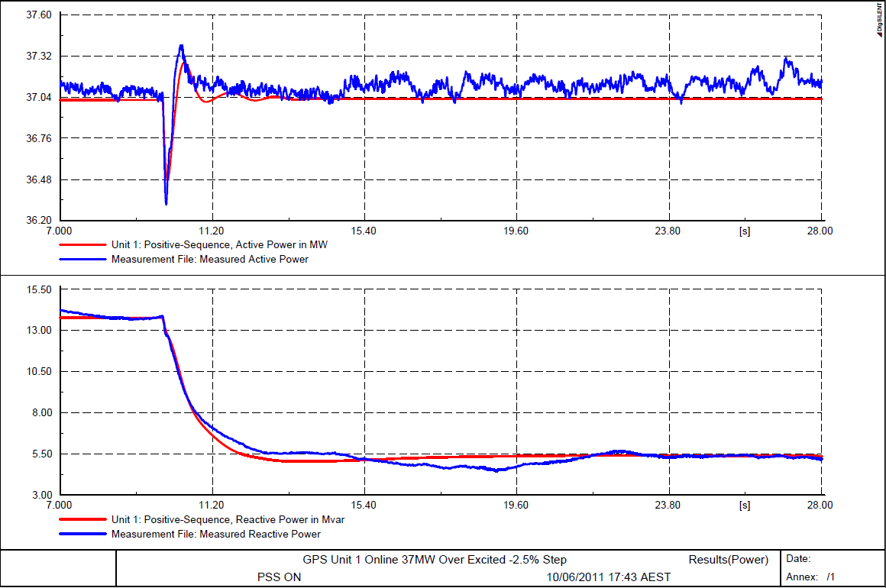Click red legend line for Active Power in MW
Screen dimensions: 886x588
click(82, 246)
